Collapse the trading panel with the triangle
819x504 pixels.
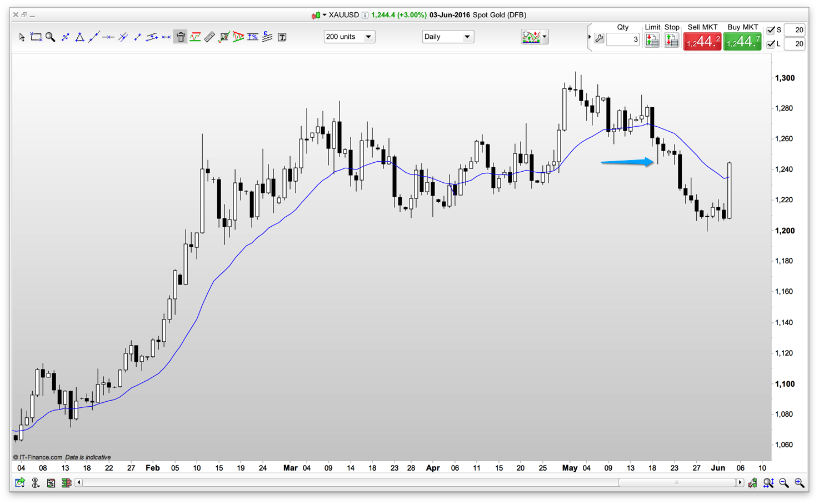click(x=590, y=37)
